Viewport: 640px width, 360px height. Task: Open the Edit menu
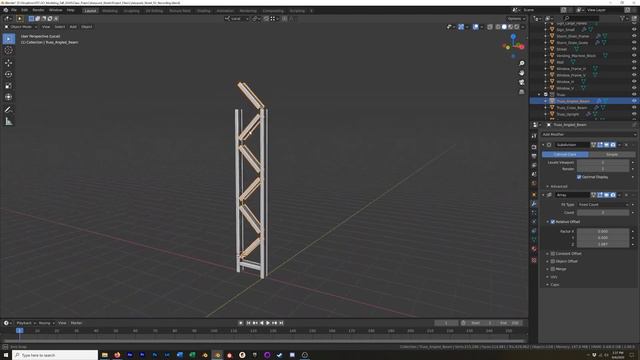point(24,10)
